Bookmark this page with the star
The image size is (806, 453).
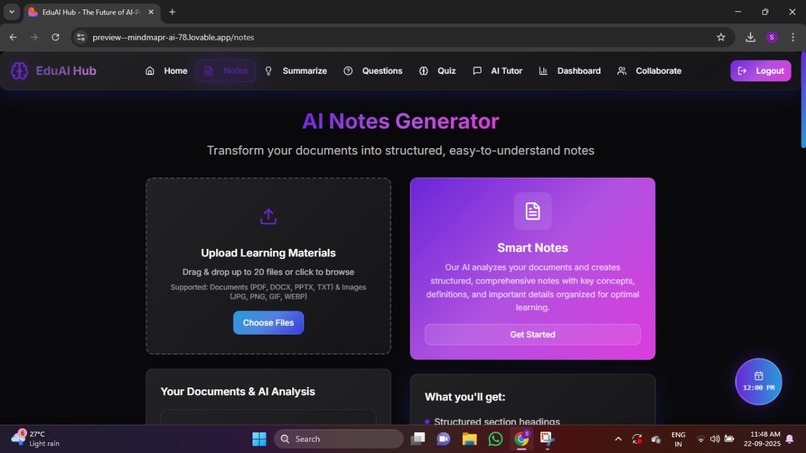tap(721, 37)
